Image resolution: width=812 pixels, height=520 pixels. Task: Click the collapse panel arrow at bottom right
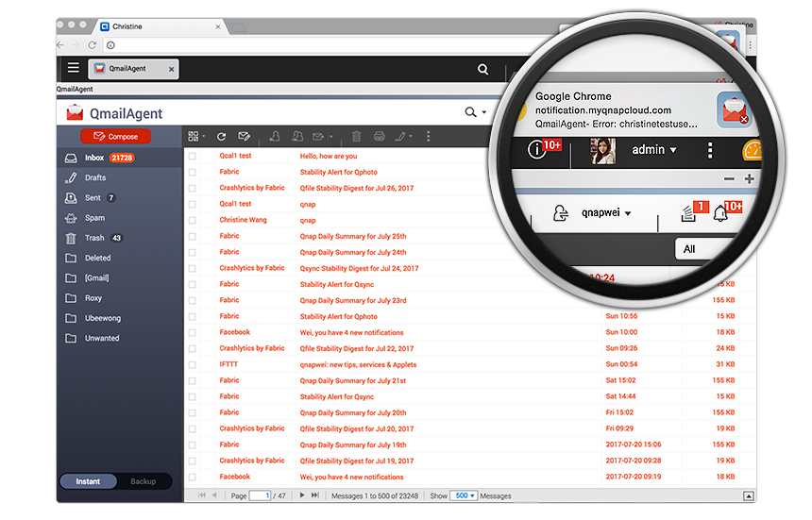pos(749,495)
